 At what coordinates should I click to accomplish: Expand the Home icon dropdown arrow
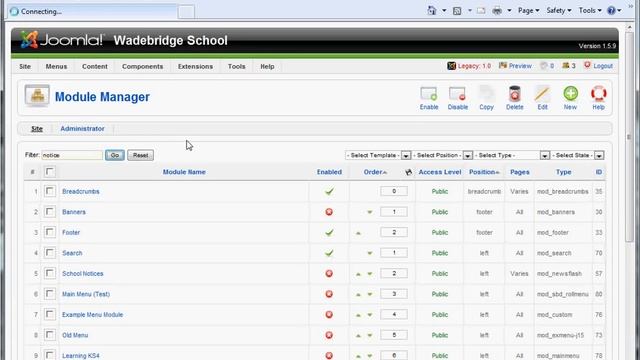[x=444, y=11]
